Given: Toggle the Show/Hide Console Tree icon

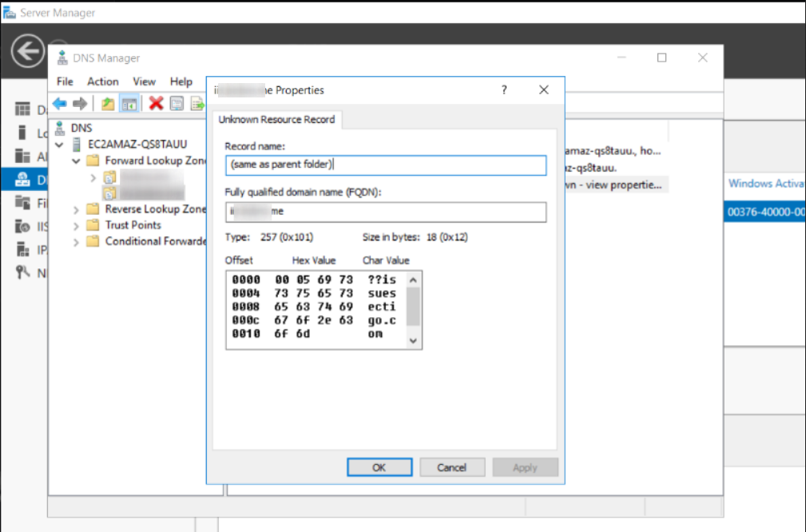Looking at the screenshot, I should (129, 104).
